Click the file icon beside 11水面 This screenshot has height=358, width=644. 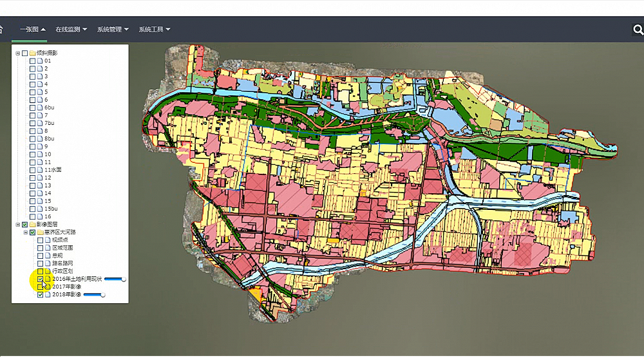point(40,170)
